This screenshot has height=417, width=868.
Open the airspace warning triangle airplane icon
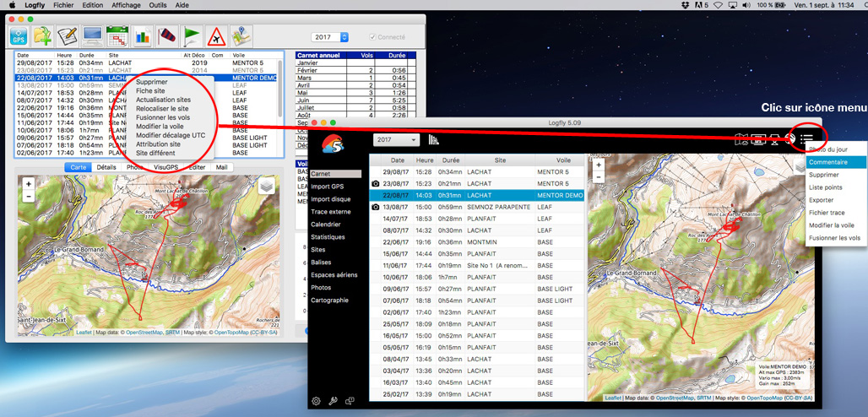[216, 36]
